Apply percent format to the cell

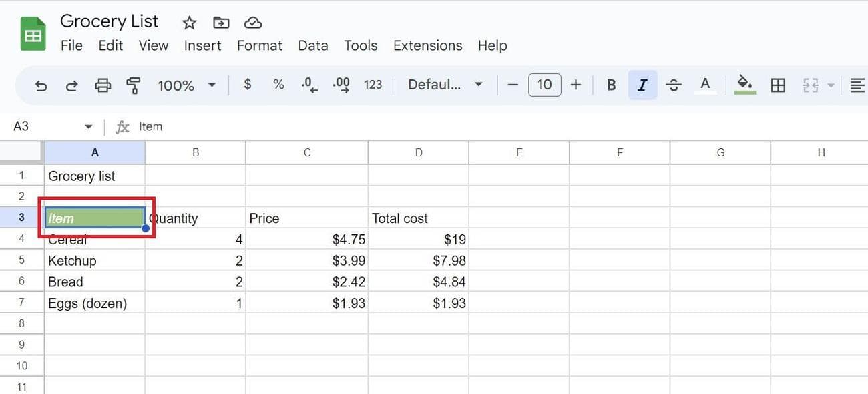278,85
